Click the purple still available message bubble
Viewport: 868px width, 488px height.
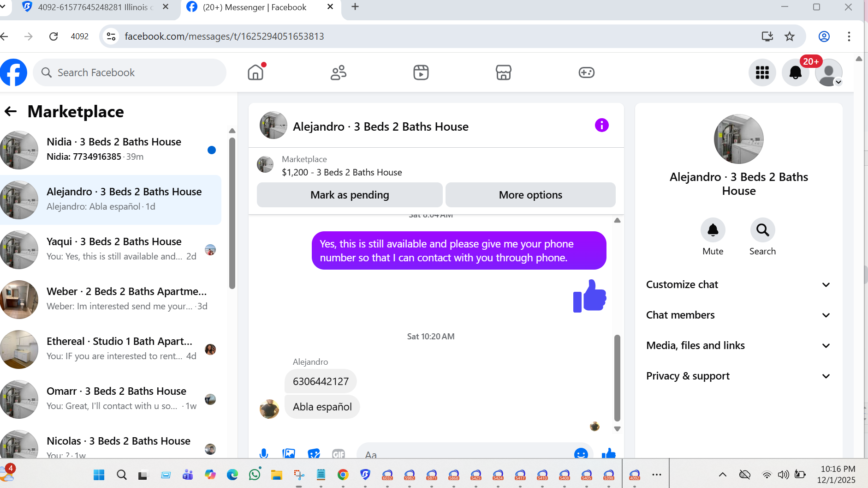point(459,251)
